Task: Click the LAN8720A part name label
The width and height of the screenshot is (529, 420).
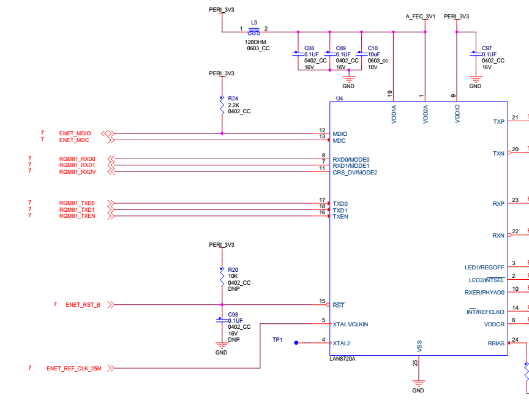Action: [342, 359]
